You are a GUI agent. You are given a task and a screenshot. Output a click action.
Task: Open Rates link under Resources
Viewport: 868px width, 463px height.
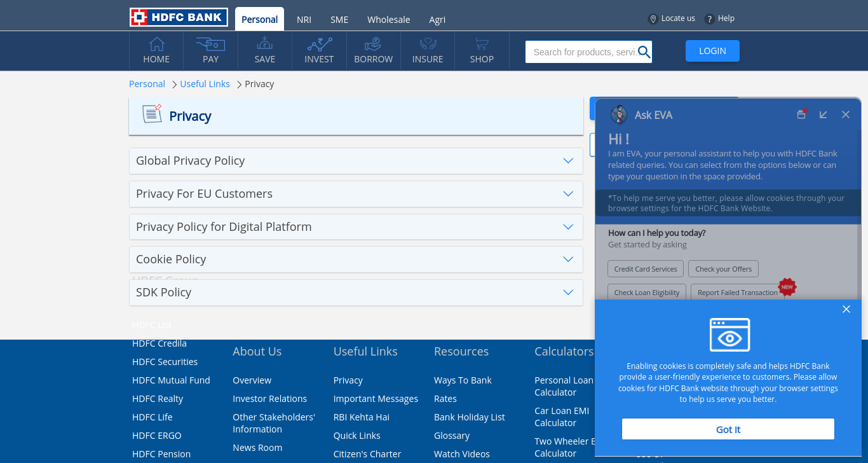(445, 399)
